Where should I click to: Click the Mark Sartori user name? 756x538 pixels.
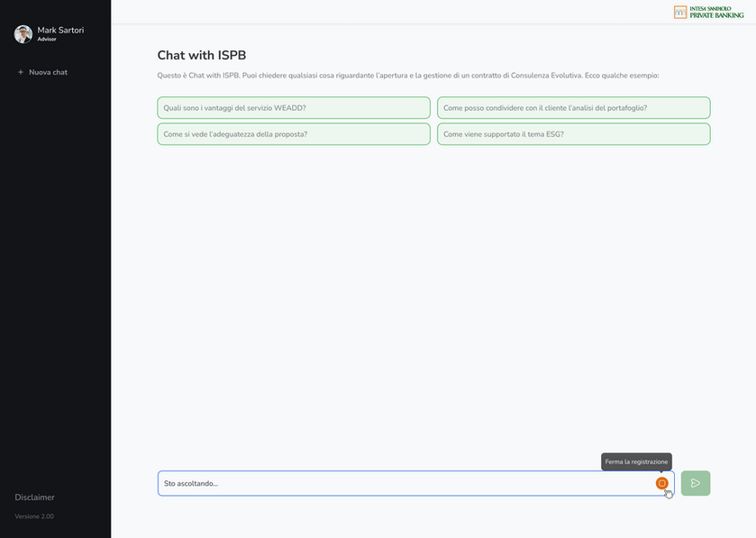click(x=60, y=30)
